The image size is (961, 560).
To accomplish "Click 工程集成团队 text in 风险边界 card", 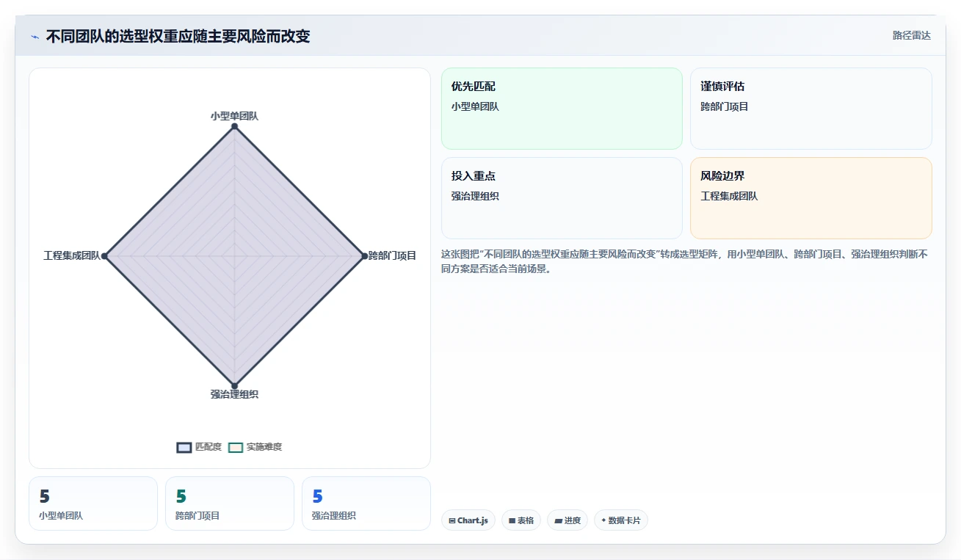I will point(730,196).
